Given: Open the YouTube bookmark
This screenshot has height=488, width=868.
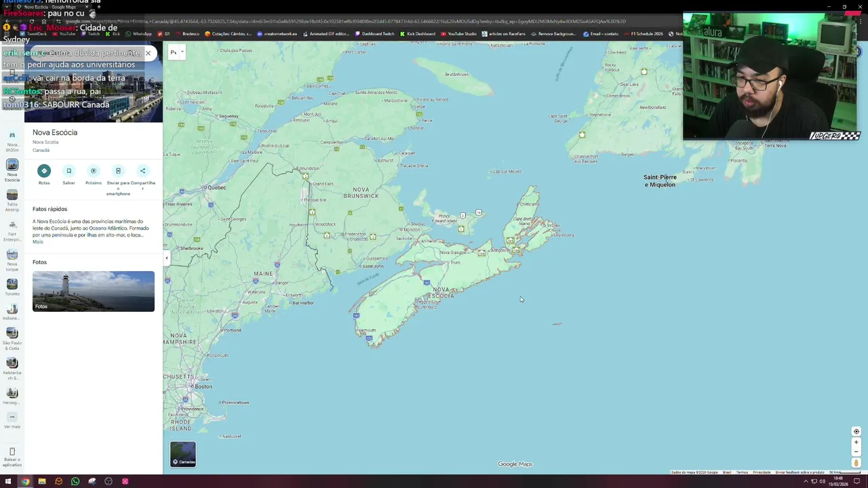Looking at the screenshot, I should point(64,34).
